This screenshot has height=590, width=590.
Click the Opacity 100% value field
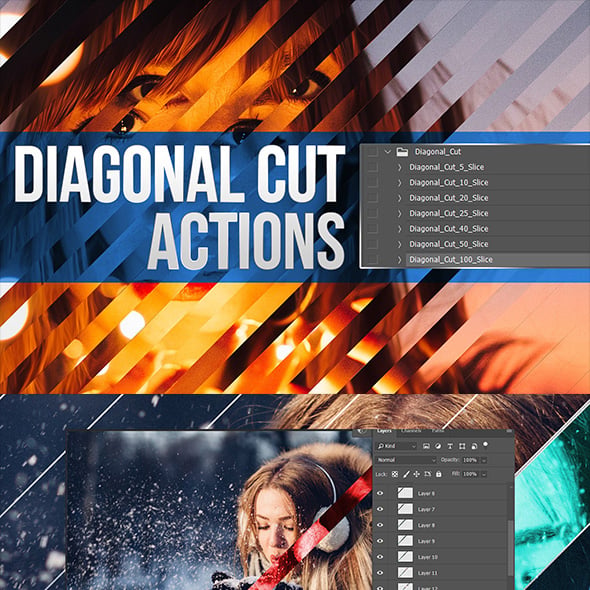470,460
